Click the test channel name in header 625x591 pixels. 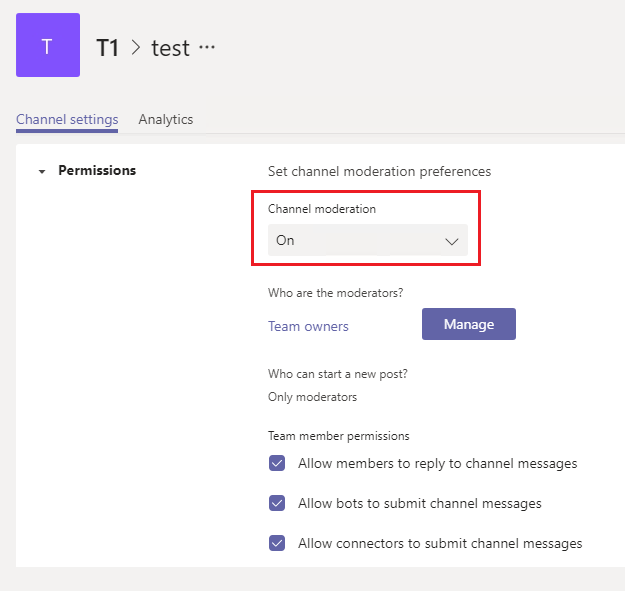170,49
